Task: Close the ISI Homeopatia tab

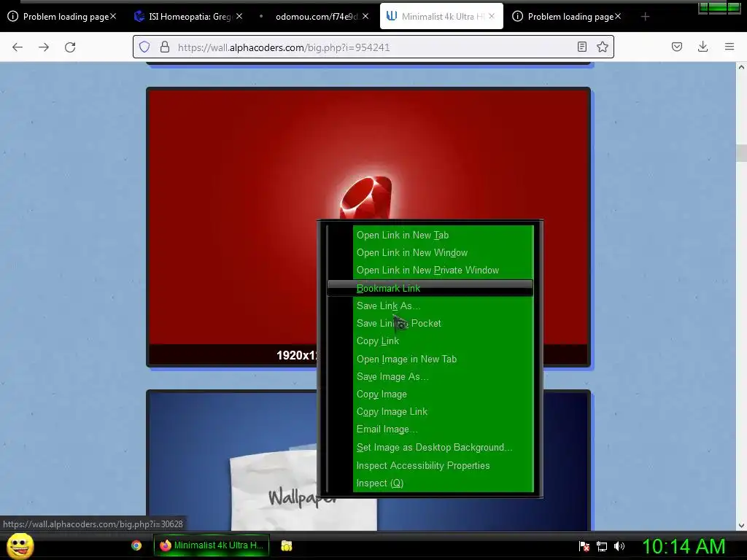Action: [239, 16]
